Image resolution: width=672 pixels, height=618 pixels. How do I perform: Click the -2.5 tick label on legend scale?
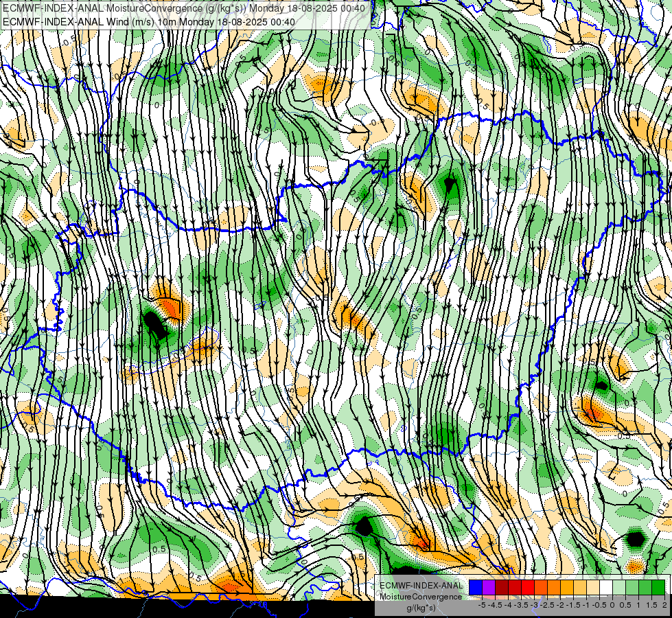point(547,605)
